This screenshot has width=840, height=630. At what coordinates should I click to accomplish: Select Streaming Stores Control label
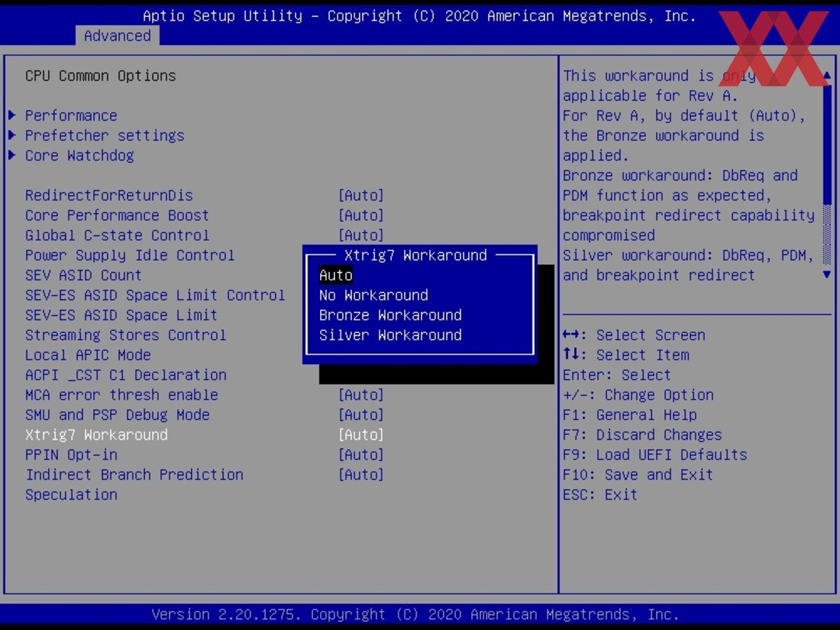point(125,335)
